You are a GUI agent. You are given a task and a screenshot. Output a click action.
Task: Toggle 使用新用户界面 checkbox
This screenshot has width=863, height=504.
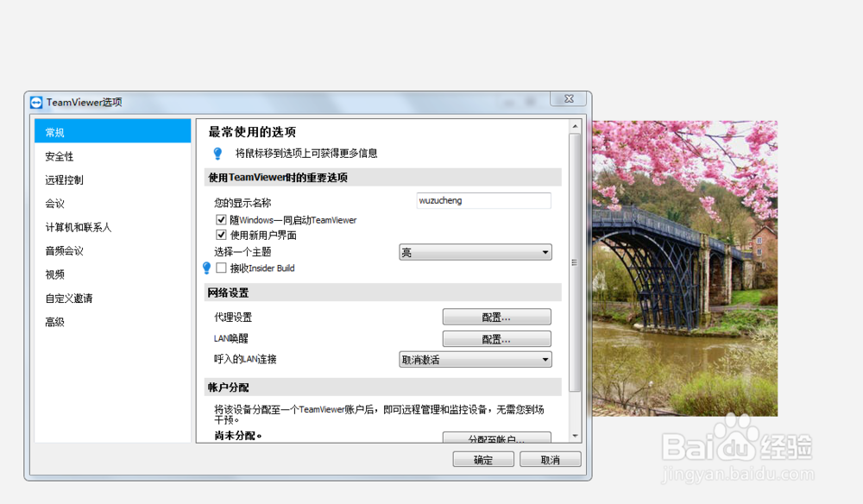click(221, 235)
